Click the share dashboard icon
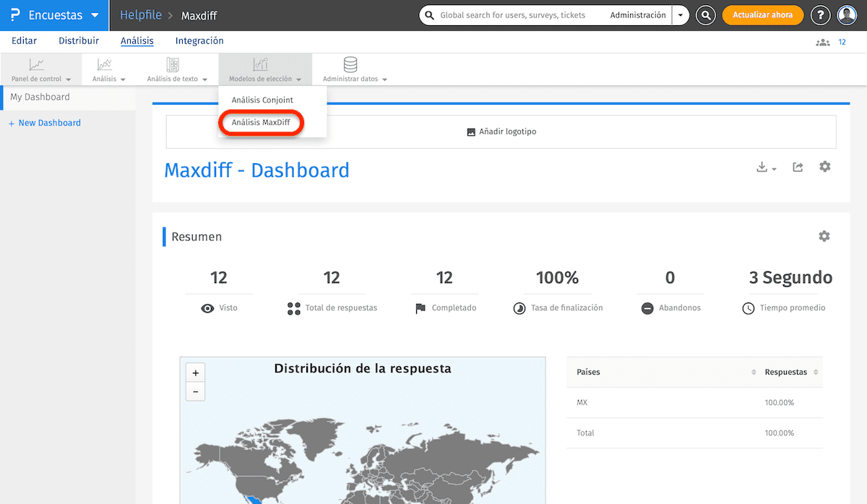This screenshot has width=867, height=504. [798, 167]
